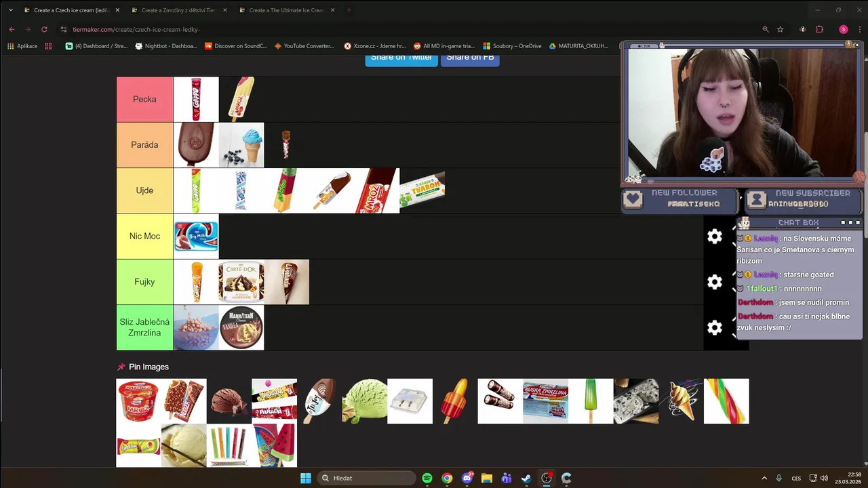Open the Dashboard / Stre... bookmark
This screenshot has width=868, height=488.
(x=96, y=46)
